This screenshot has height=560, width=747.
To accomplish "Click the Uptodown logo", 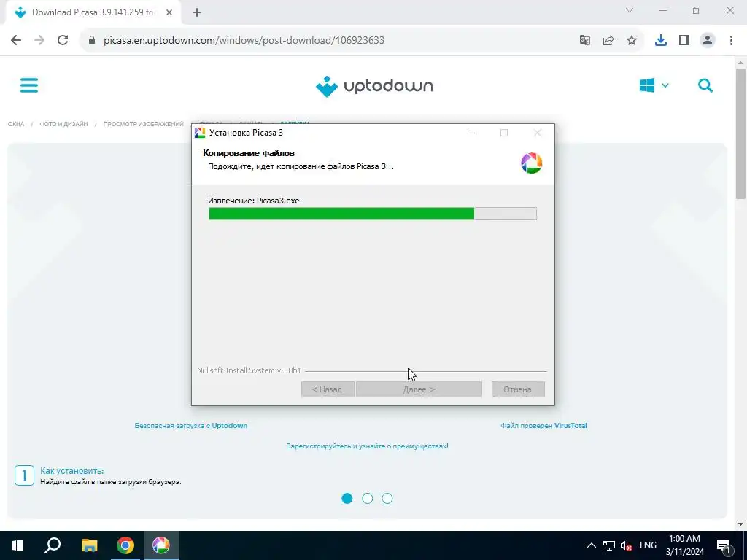I will (374, 86).
